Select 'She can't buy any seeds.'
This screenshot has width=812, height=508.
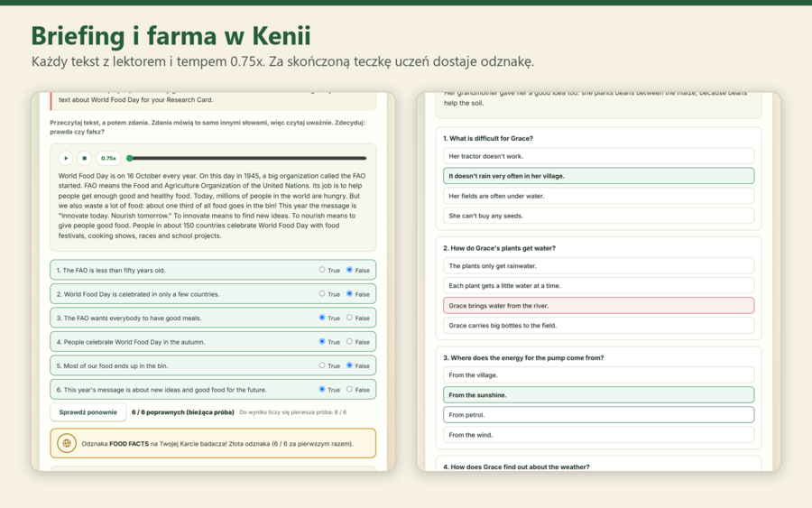tap(598, 216)
